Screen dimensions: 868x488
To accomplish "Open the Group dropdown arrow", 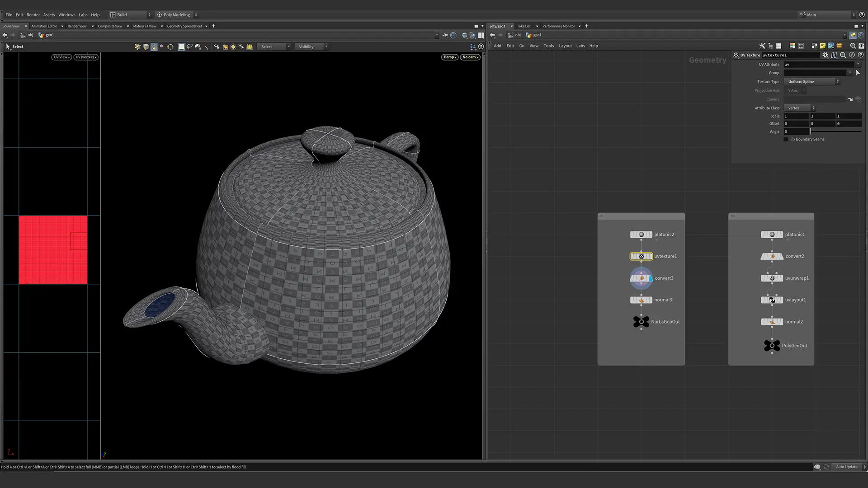I will click(x=850, y=73).
